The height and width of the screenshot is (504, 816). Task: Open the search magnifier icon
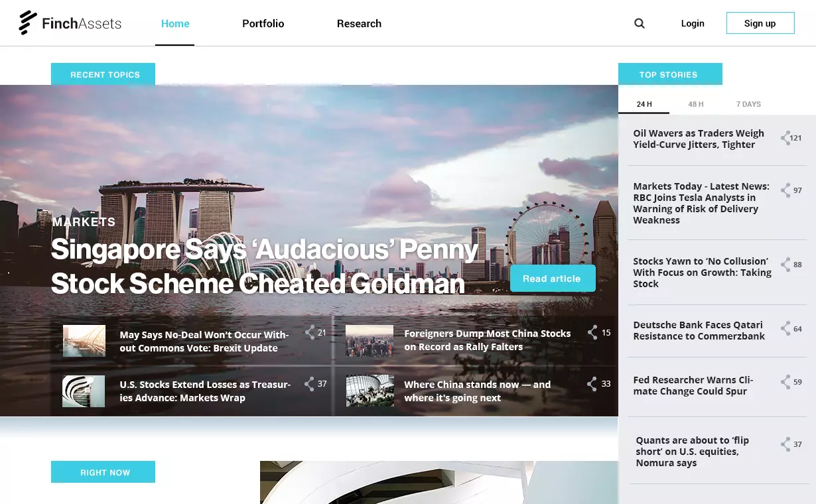pos(640,23)
